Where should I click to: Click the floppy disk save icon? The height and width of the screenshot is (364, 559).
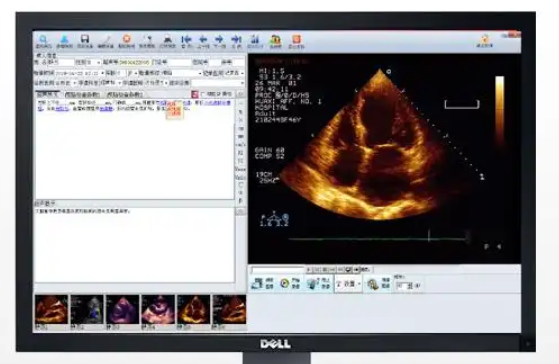click(84, 39)
